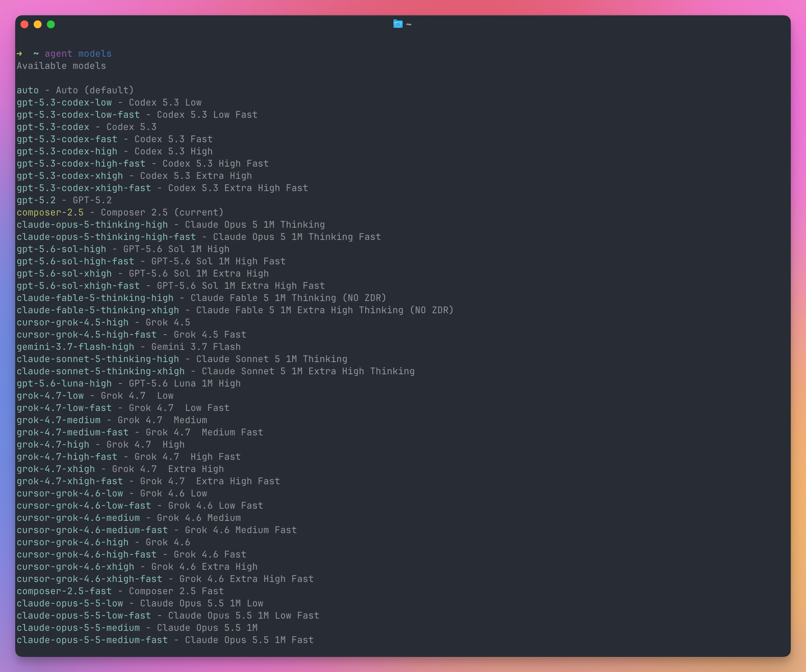Click the 'cursor-grok-4.6-high-fast' model id
This screenshot has height=672, width=806.
(x=87, y=555)
